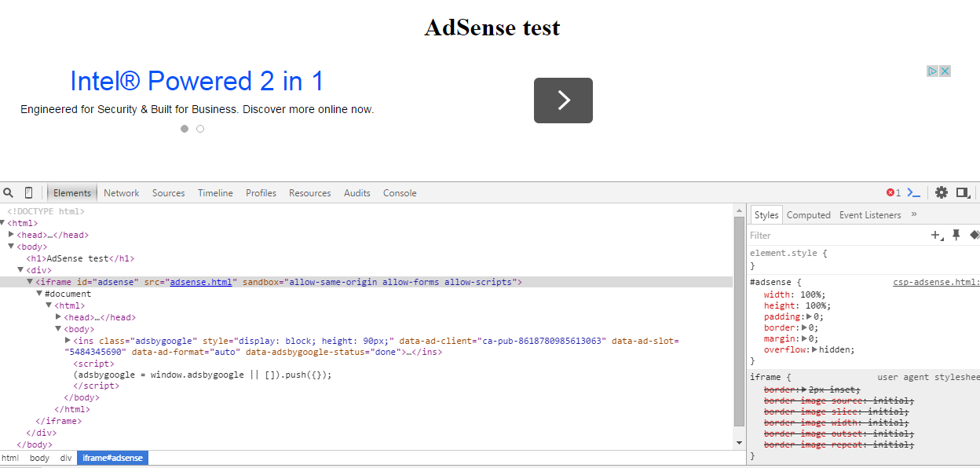
Task: Open csp-adsense.html stylesheet link
Action: click(936, 282)
